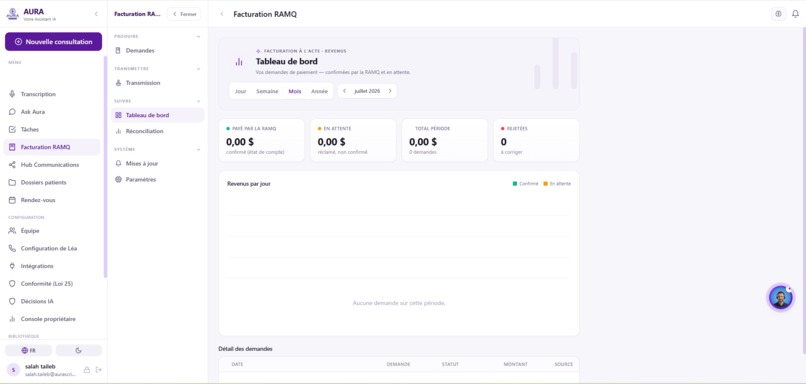Viewport: 806px width, 384px height.
Task: Open Décisions IA shield icon
Action: 12,301
